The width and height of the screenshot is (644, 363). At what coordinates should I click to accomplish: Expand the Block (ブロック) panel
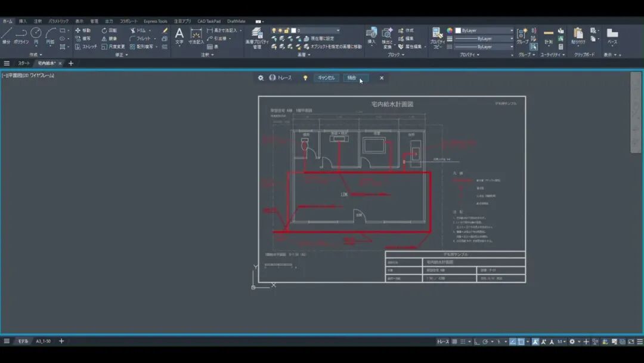396,55
